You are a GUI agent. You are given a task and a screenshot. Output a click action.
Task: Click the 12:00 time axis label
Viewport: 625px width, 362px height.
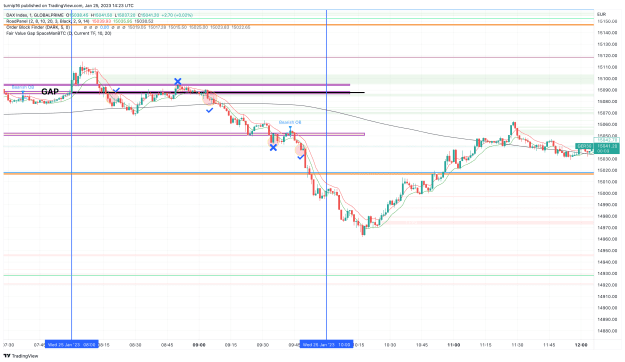click(581, 345)
